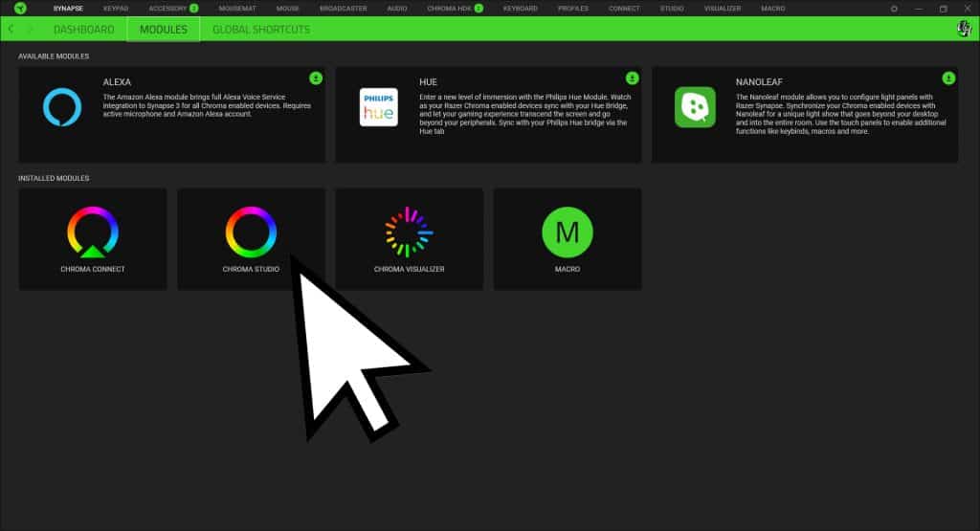
Task: Open the Macro module icon
Action: 567,232
